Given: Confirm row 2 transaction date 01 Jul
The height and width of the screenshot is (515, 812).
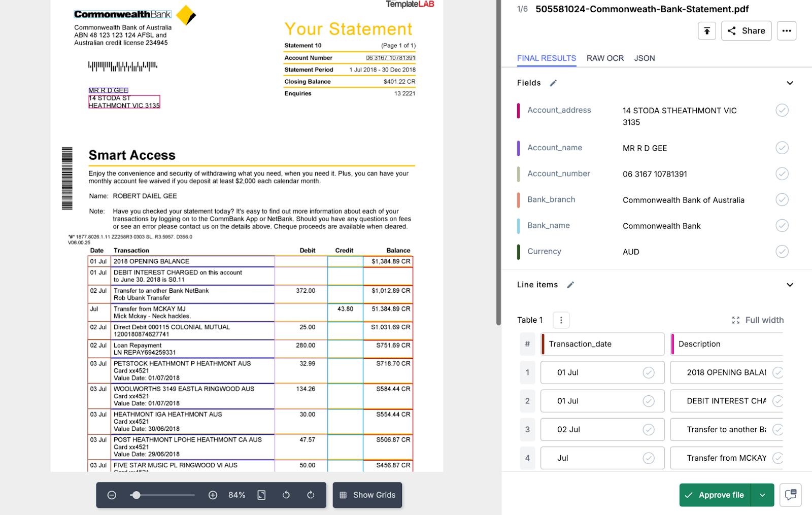Looking at the screenshot, I should [x=649, y=401].
